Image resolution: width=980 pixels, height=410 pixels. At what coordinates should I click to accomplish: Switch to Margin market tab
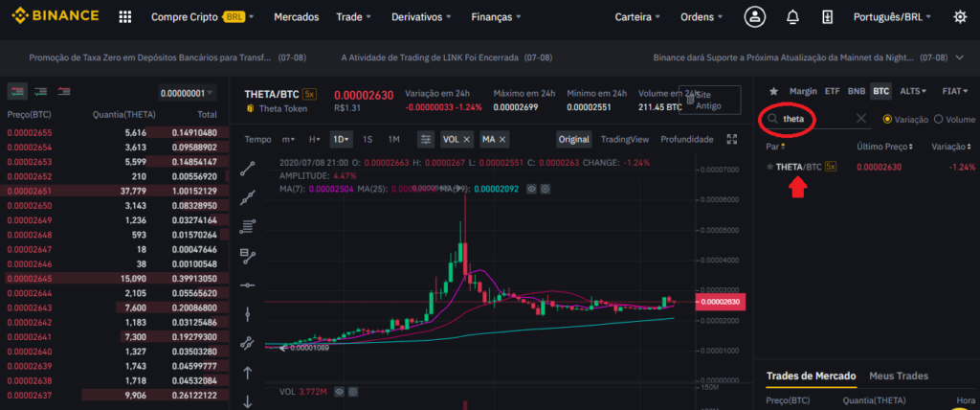(803, 91)
